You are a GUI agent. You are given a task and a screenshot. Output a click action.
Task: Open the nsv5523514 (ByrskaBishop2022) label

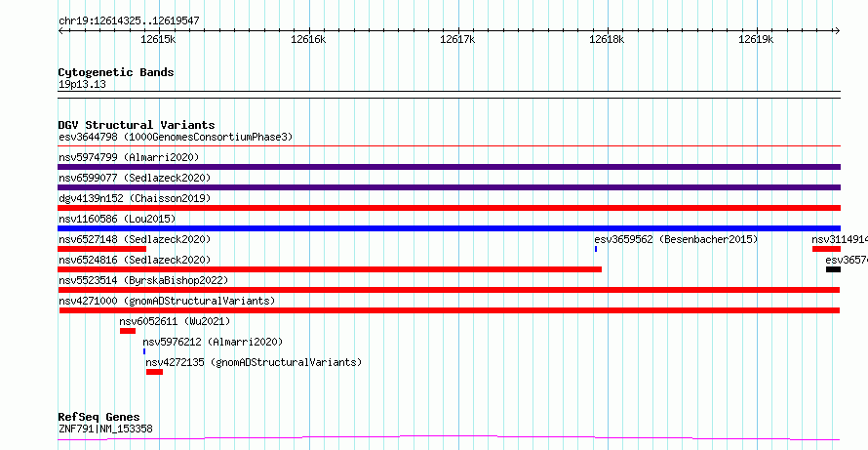(x=143, y=280)
